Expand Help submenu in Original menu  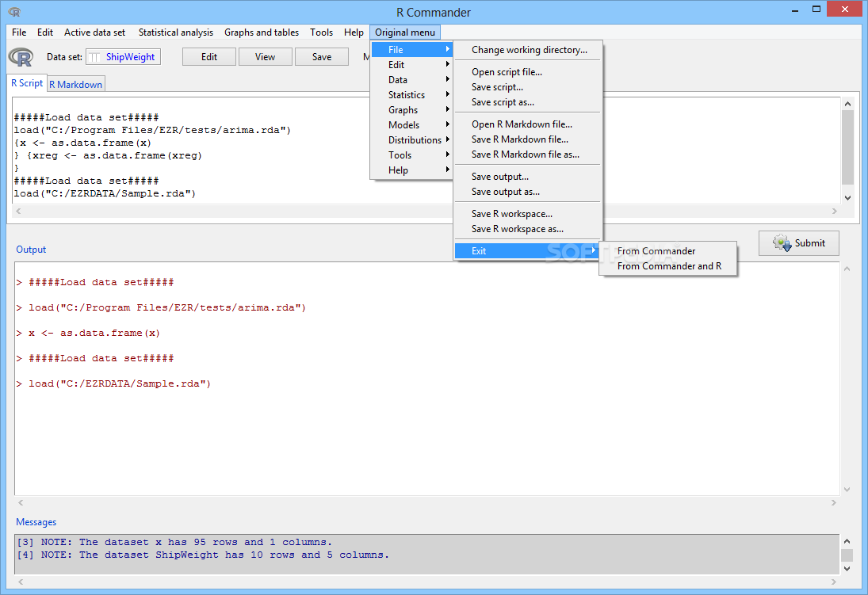pyautogui.click(x=412, y=170)
